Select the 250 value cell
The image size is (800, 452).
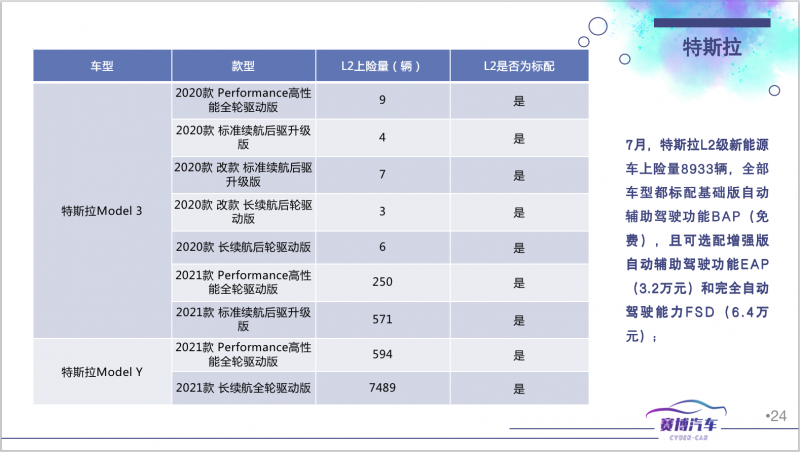(x=383, y=282)
